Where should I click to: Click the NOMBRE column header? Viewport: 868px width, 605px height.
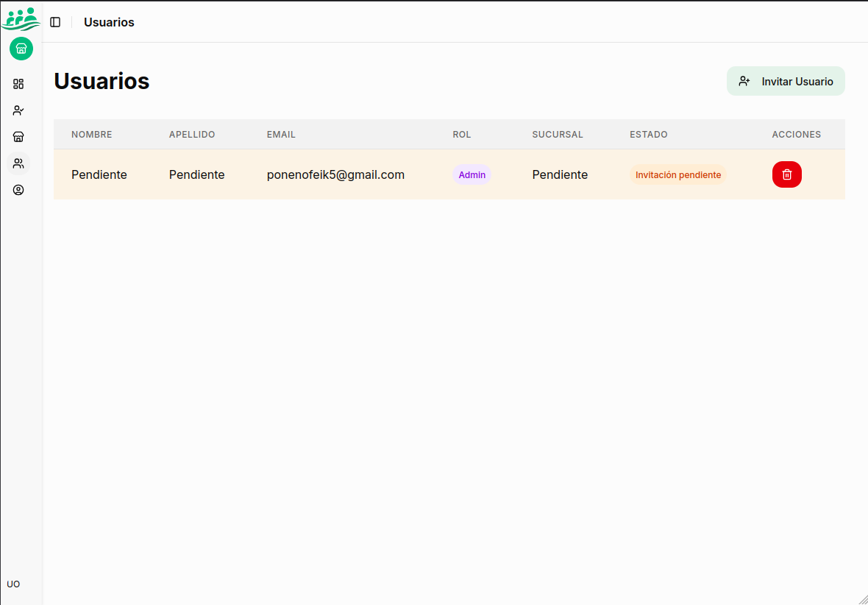coord(92,135)
